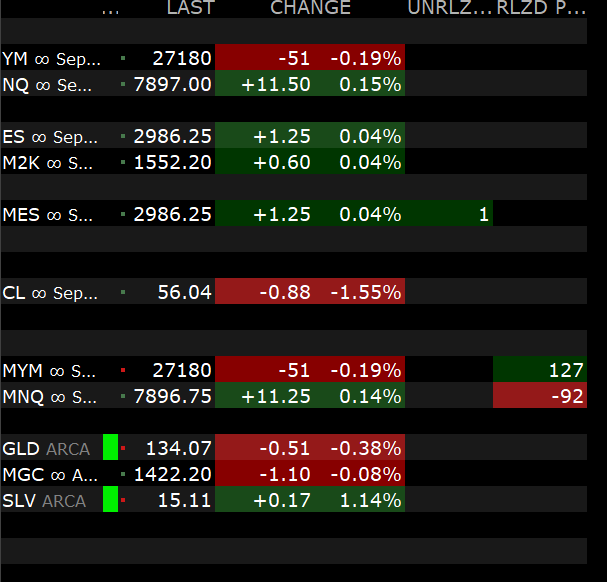Click the infinity symbol in the MGC row
This screenshot has width=607, height=582.
coord(58,475)
